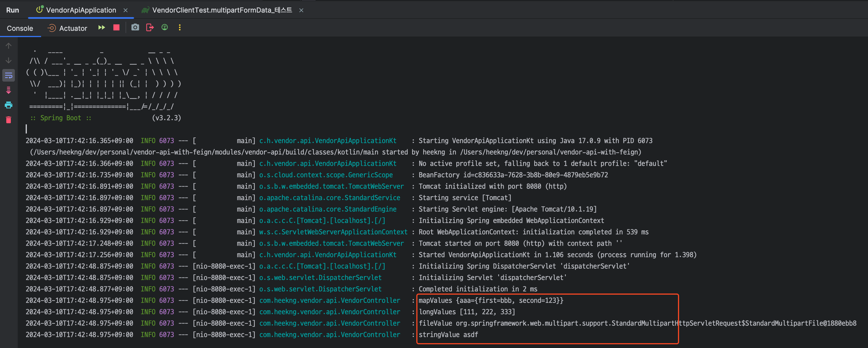Click the com.heekng.vendor.api.VendorController mapValues log link

[x=329, y=300]
